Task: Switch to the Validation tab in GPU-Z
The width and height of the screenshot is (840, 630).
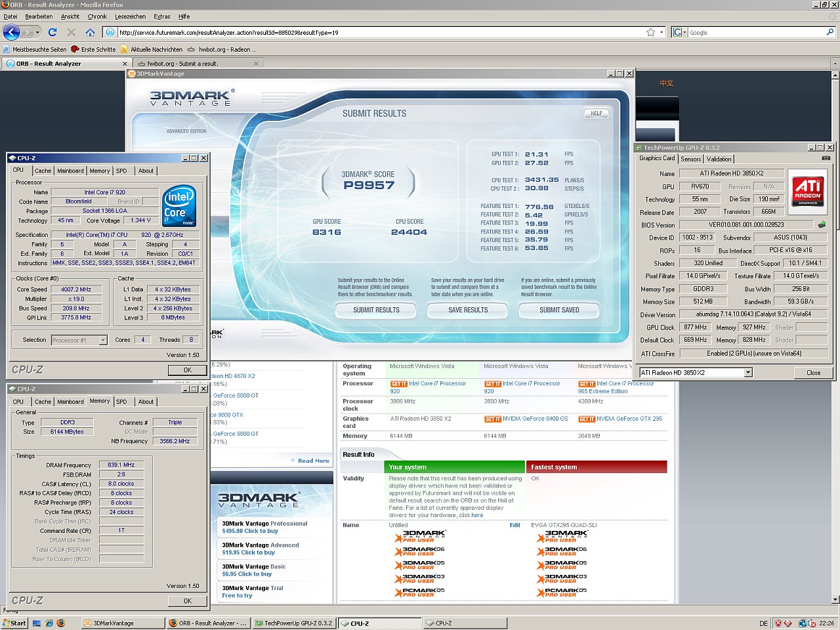Action: (719, 159)
